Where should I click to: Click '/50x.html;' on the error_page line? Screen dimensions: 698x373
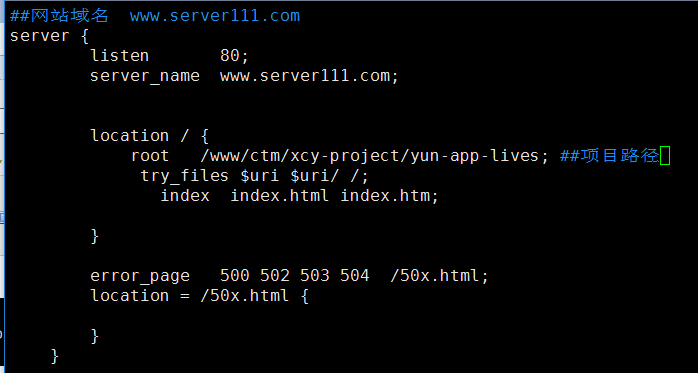pyautogui.click(x=439, y=276)
